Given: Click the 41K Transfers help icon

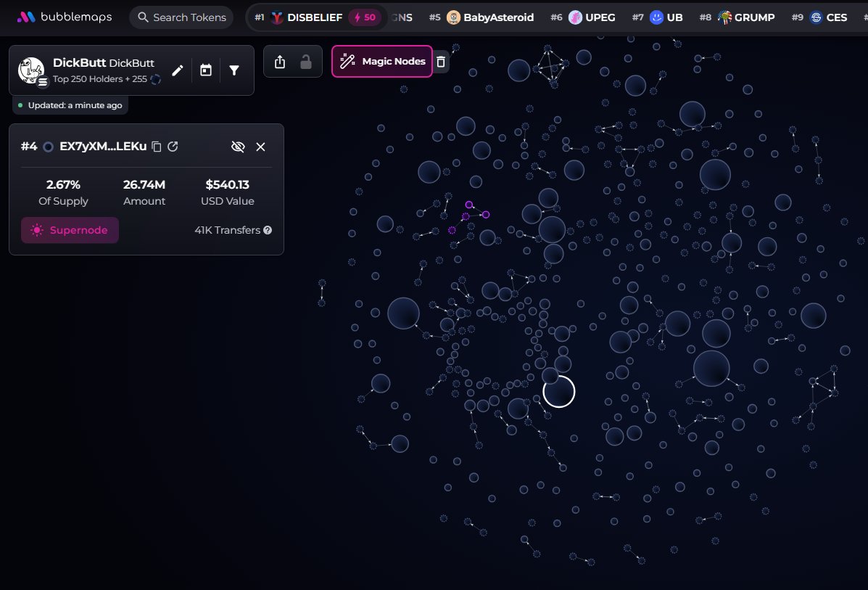Looking at the screenshot, I should pos(268,230).
